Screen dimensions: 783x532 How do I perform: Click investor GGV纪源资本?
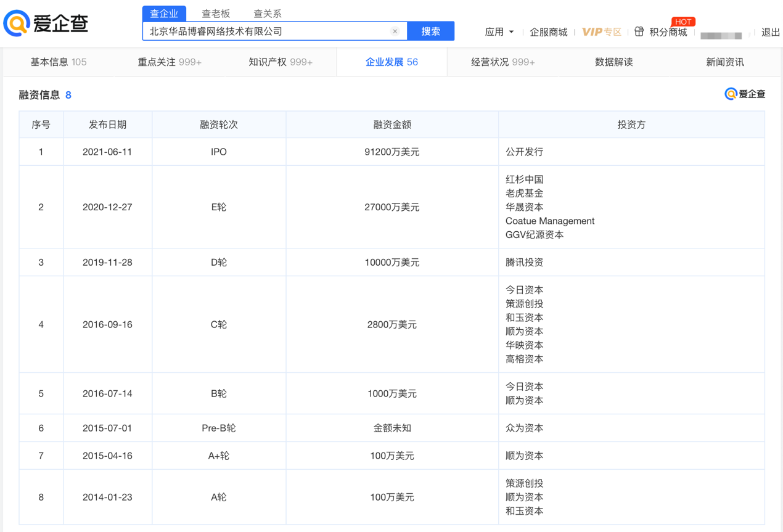tap(535, 235)
